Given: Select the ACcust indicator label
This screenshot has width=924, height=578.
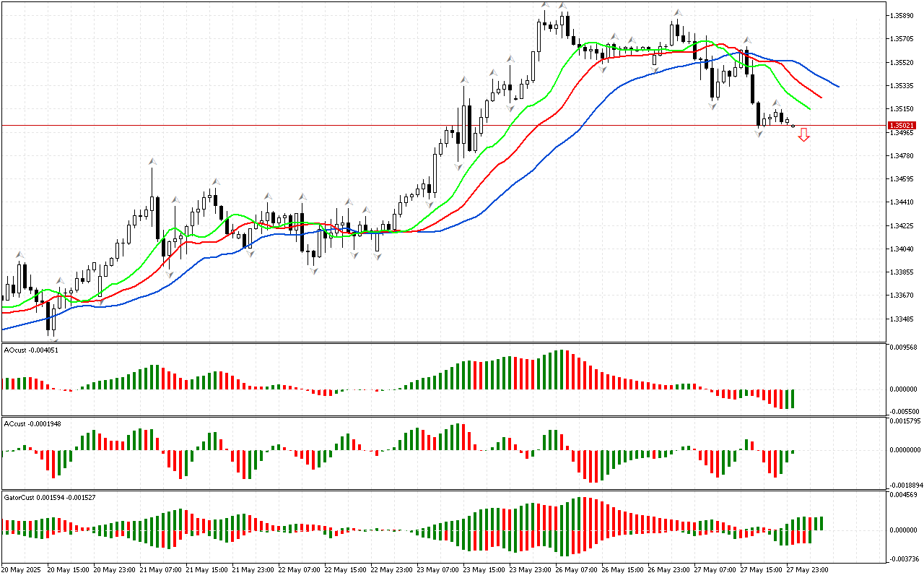Looking at the screenshot, I should 32,423.
